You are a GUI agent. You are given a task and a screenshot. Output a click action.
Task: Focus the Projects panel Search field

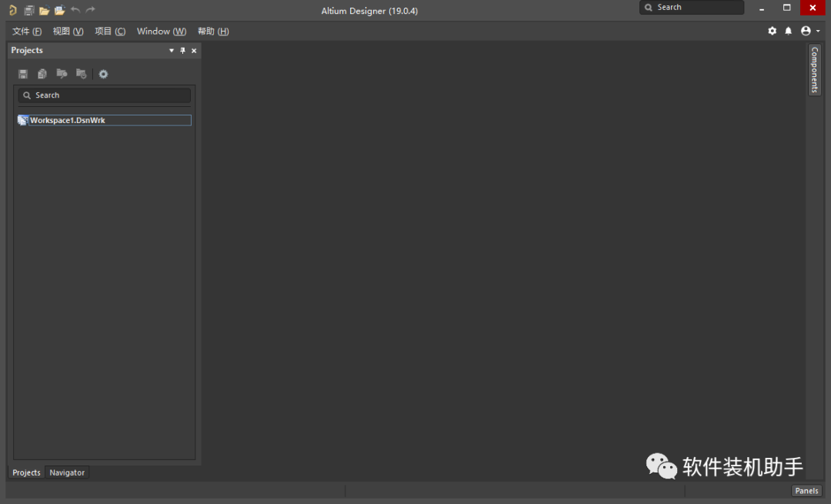105,95
